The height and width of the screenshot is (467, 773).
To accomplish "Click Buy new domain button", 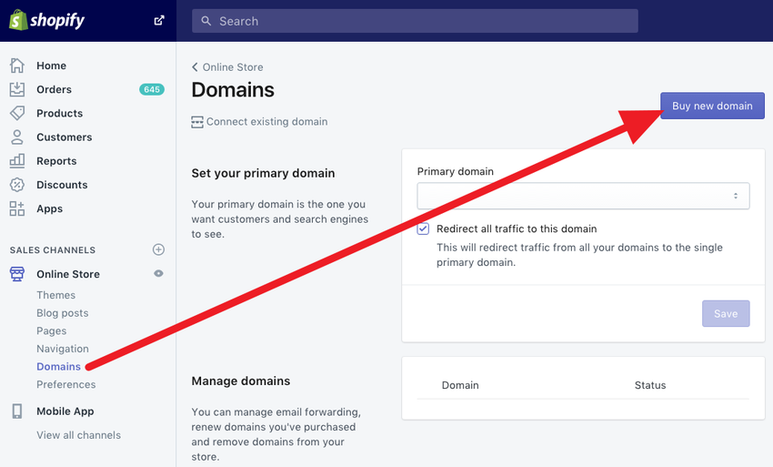I will pos(712,106).
